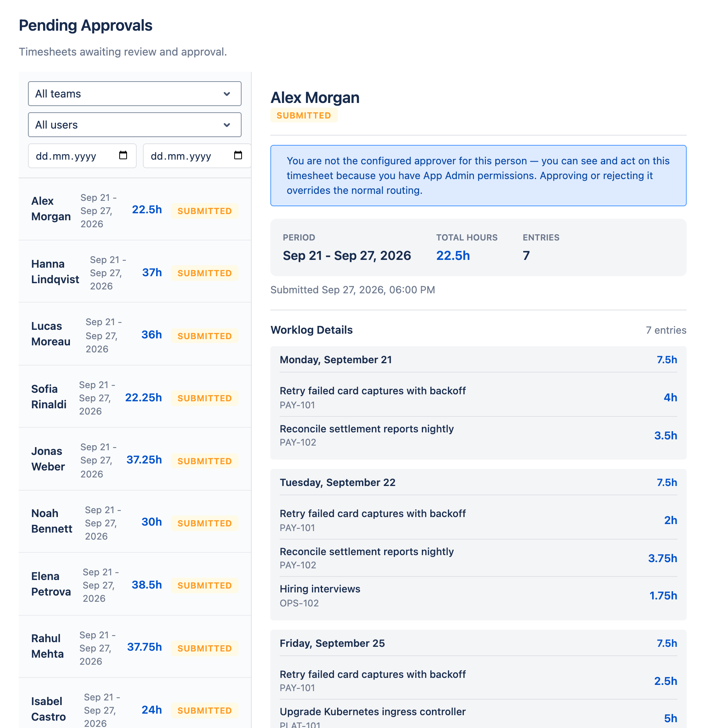This screenshot has height=728, width=724.
Task: Click Monday's PAY-102 reconcile settlement entry
Action: pos(479,435)
